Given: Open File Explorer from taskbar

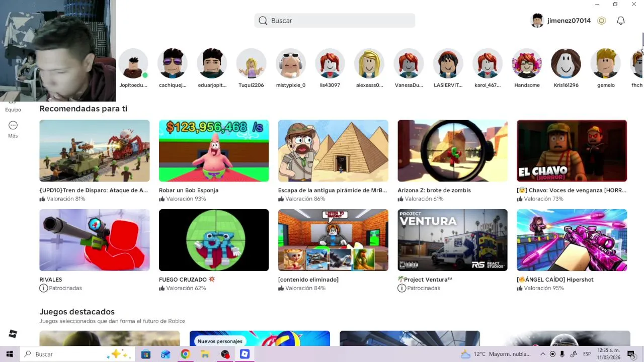Looking at the screenshot, I should 205,354.
